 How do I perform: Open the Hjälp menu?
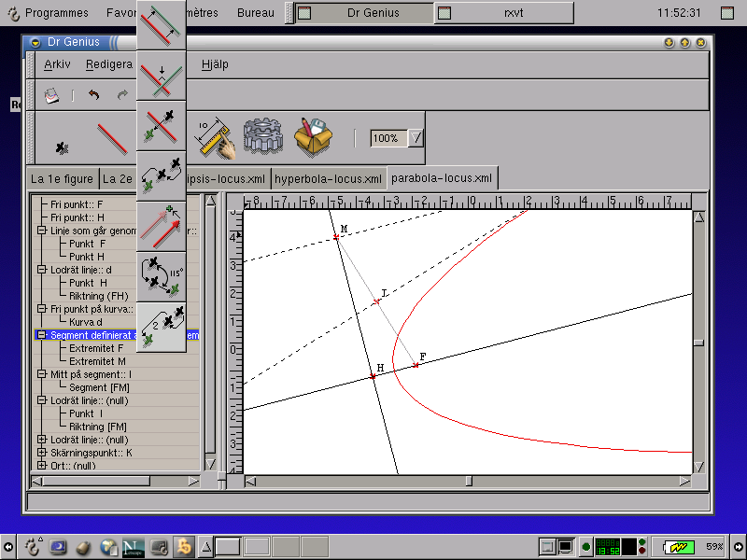pos(215,64)
